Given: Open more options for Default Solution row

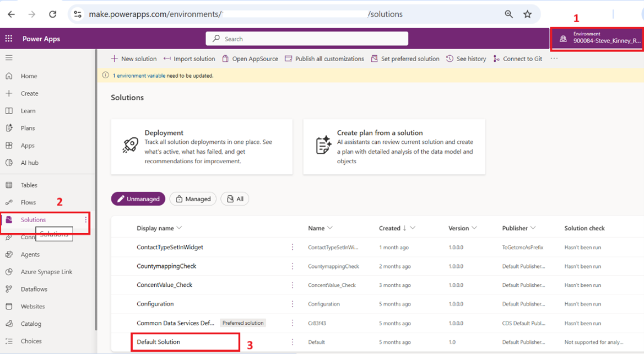Looking at the screenshot, I should coord(293,342).
